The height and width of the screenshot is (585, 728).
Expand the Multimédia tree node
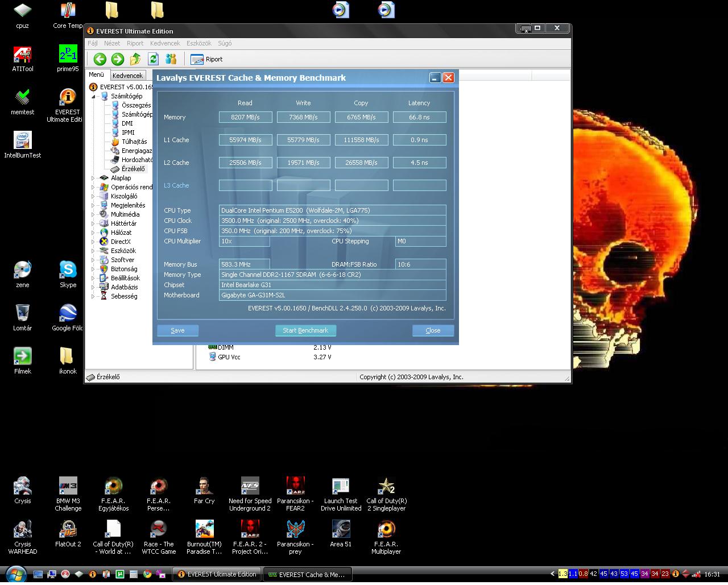click(94, 214)
